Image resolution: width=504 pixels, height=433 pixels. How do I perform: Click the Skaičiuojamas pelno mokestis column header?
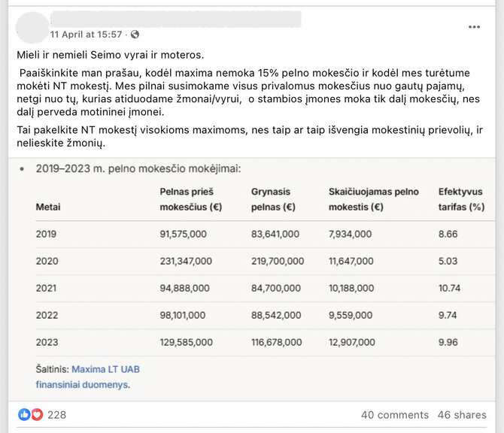(374, 199)
